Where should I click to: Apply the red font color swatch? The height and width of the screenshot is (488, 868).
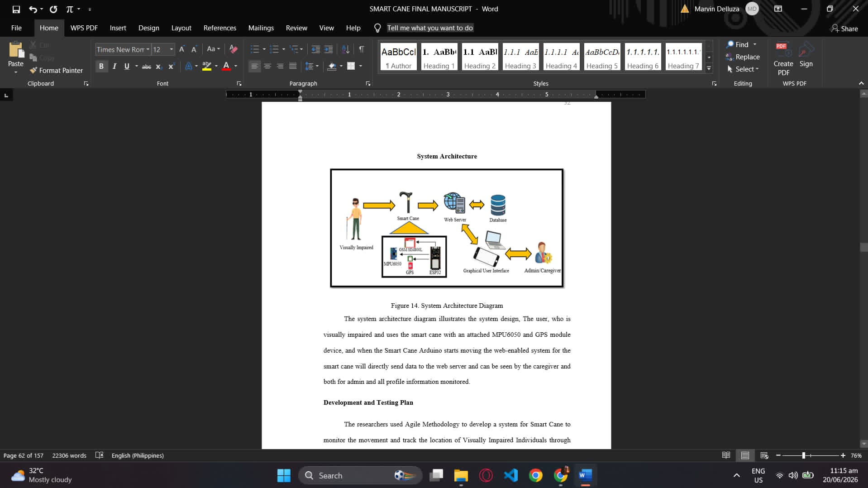[x=226, y=67]
